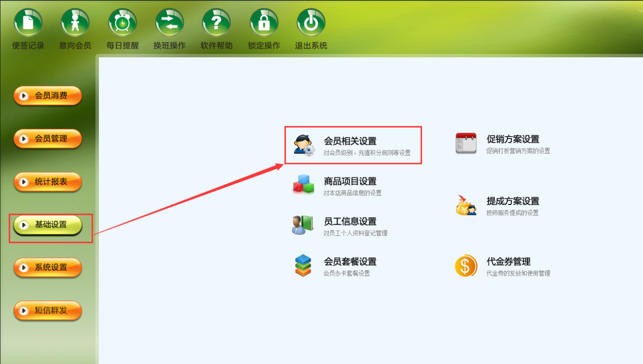Screen dimensions: 643x364
Task: Open the 便签记录 note icon
Action: point(28,22)
